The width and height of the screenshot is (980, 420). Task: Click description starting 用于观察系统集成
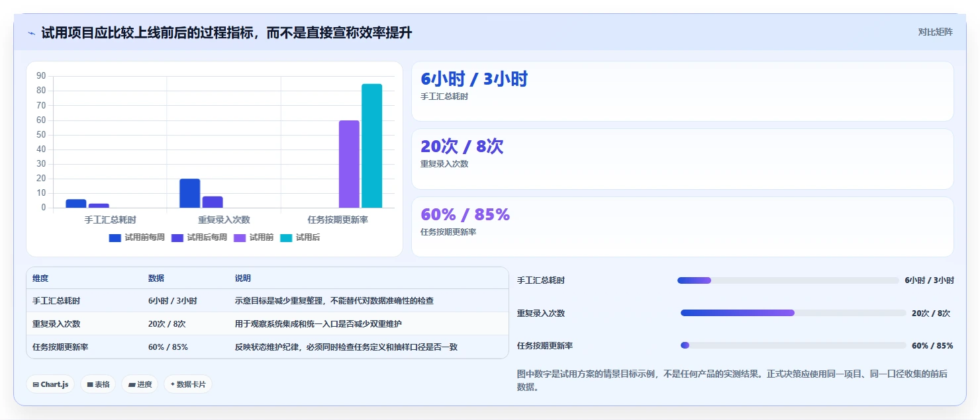pos(318,324)
